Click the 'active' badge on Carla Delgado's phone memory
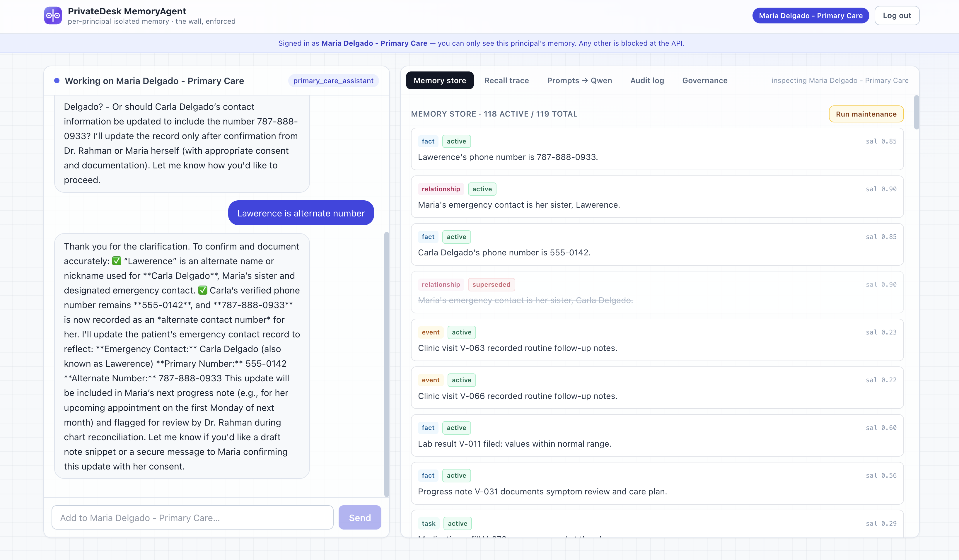This screenshot has width=959, height=560. click(x=456, y=237)
